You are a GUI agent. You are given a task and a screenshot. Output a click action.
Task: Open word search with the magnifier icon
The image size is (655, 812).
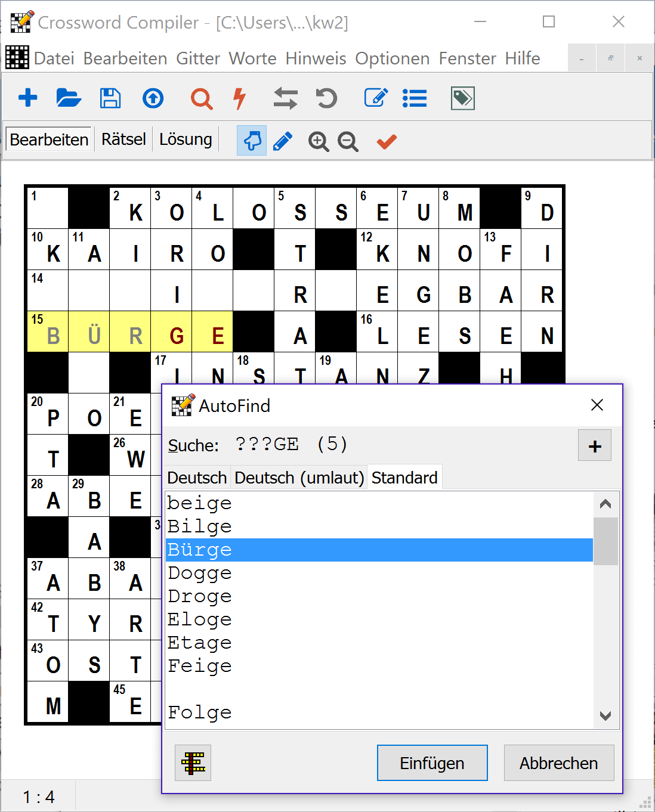[x=202, y=98]
